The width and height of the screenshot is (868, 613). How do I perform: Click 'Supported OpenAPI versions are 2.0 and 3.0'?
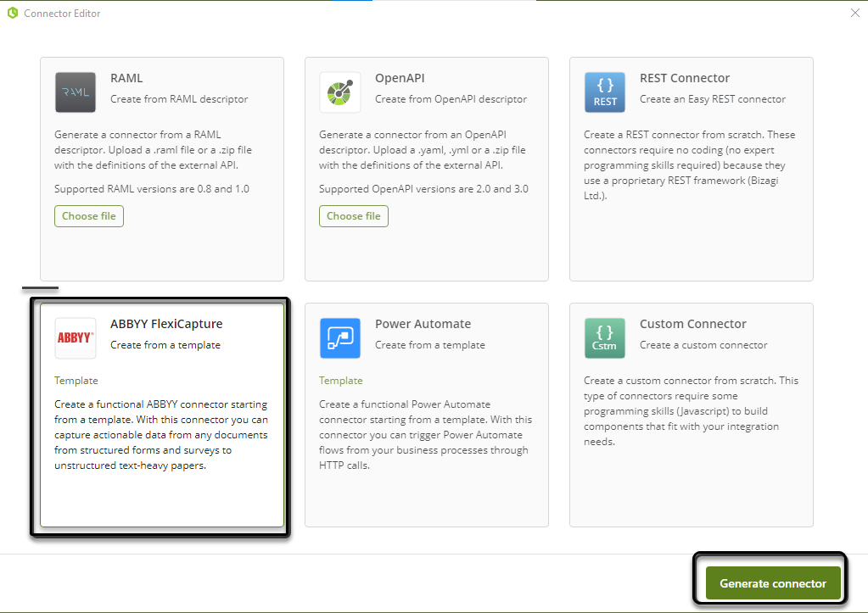coord(423,189)
